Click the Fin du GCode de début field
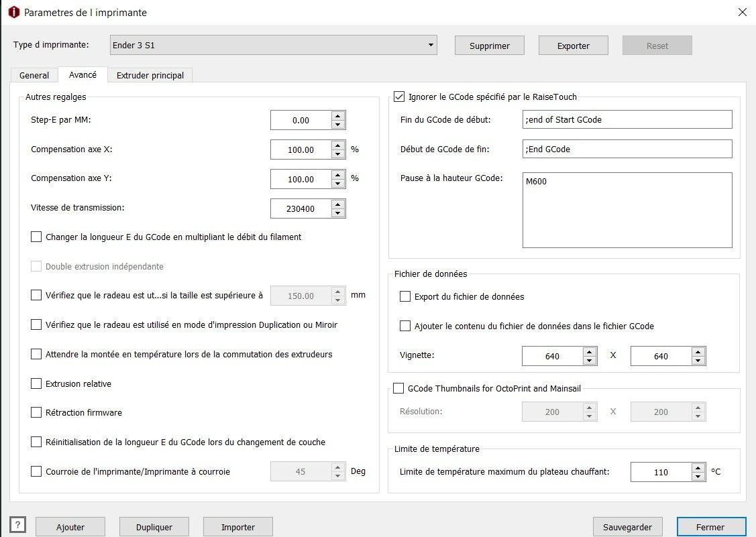 (x=627, y=119)
